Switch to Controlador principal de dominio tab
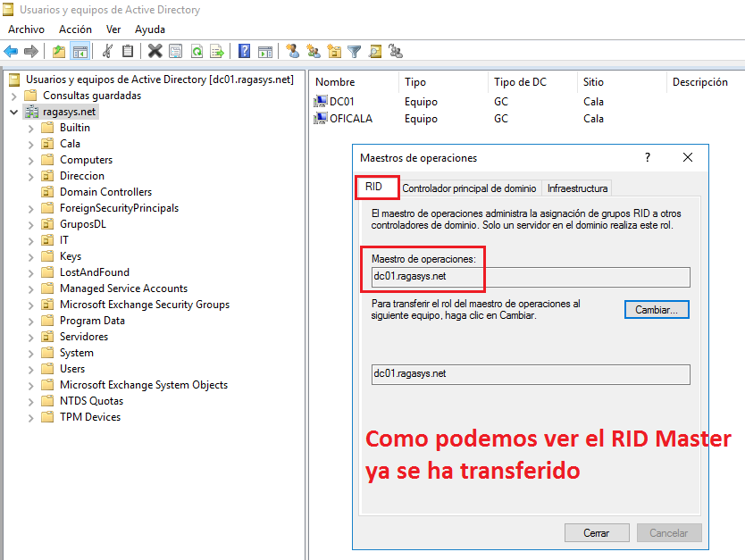 tap(470, 188)
